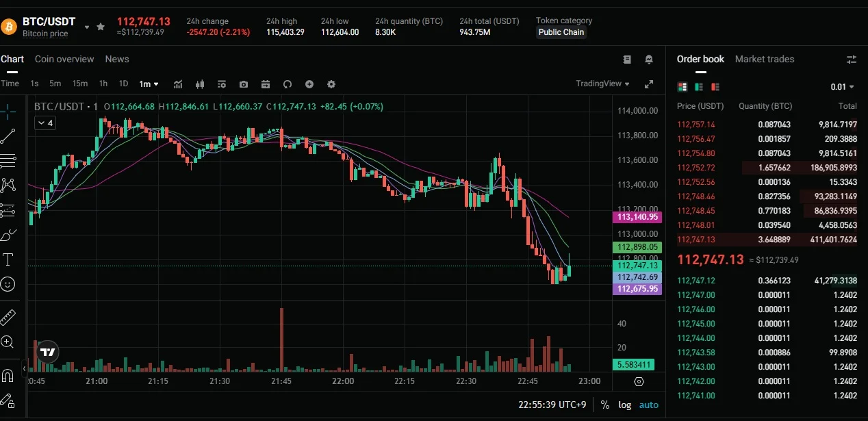Click bid price 112,743.58 in order book

click(x=696, y=353)
